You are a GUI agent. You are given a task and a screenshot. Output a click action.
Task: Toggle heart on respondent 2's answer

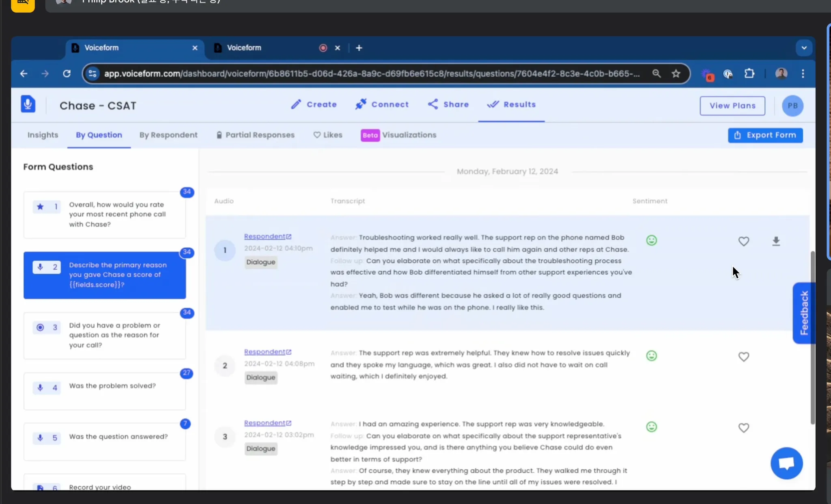pyautogui.click(x=743, y=357)
